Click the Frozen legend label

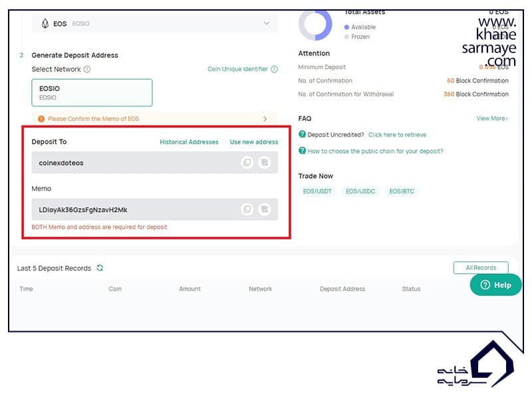pyautogui.click(x=360, y=37)
